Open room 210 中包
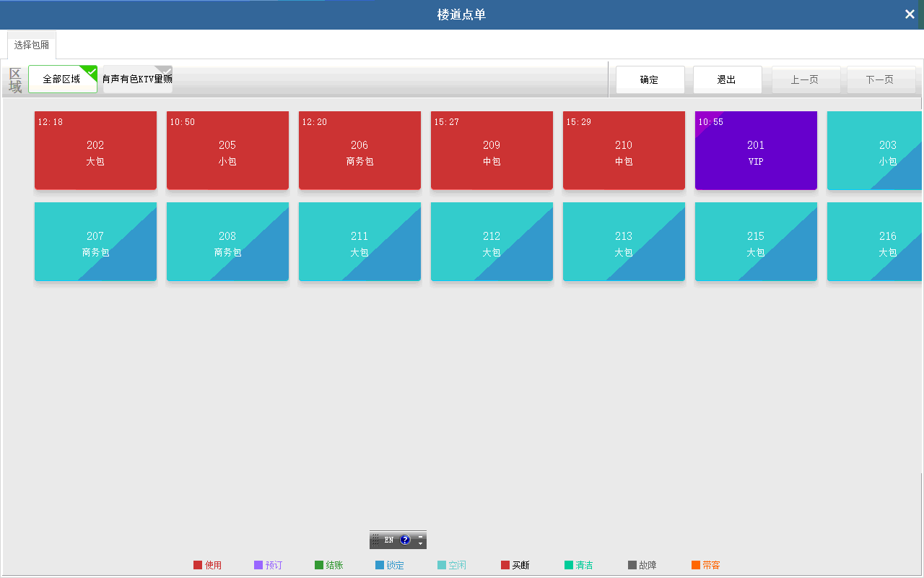The image size is (924, 578). coord(624,150)
